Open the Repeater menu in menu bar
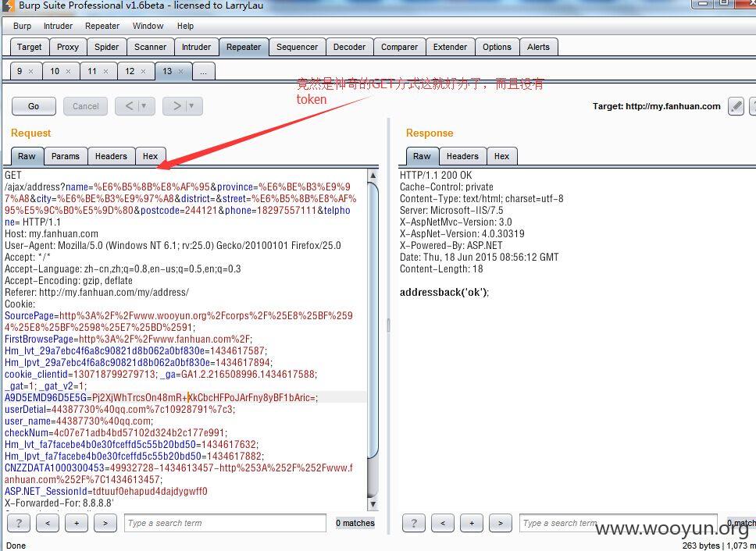756x551 pixels. click(102, 26)
